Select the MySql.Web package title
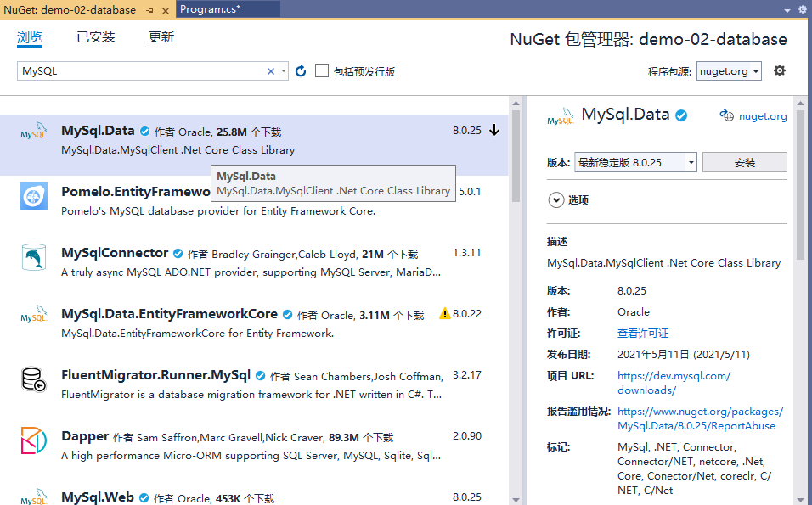Viewport: 812px width, 505px height. [x=98, y=497]
